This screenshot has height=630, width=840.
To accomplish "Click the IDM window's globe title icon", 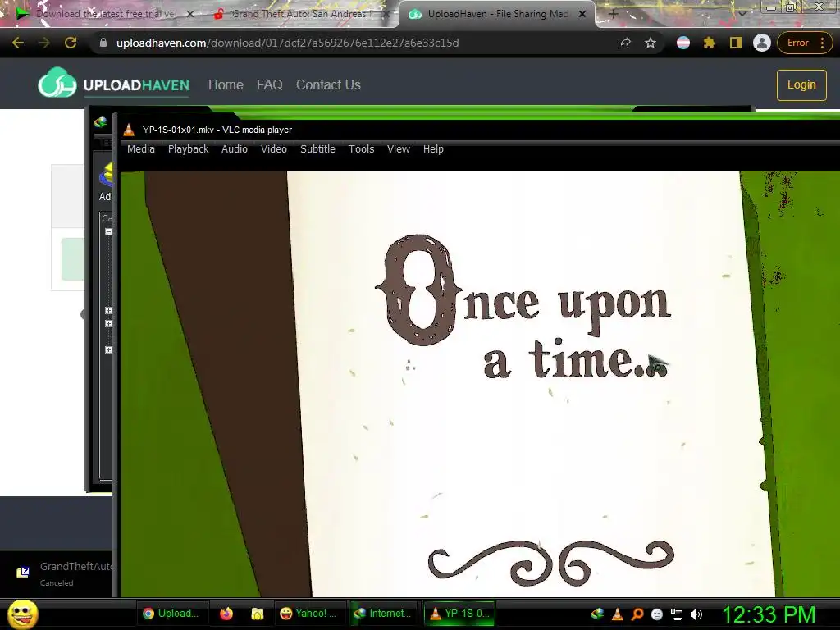I will [101, 123].
